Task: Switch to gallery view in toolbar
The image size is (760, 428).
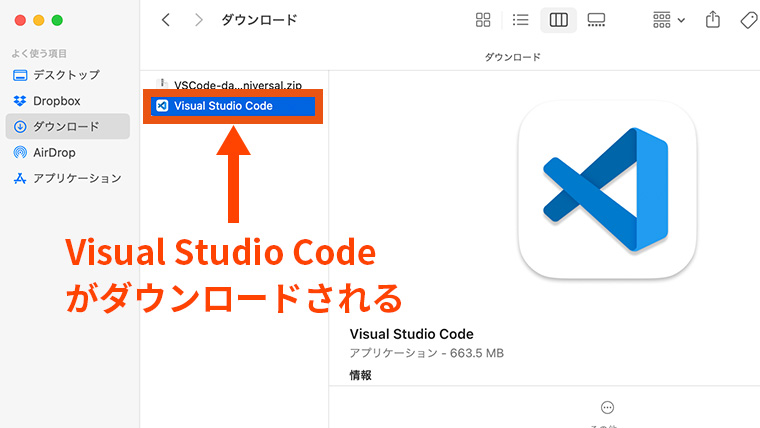Action: tap(596, 20)
